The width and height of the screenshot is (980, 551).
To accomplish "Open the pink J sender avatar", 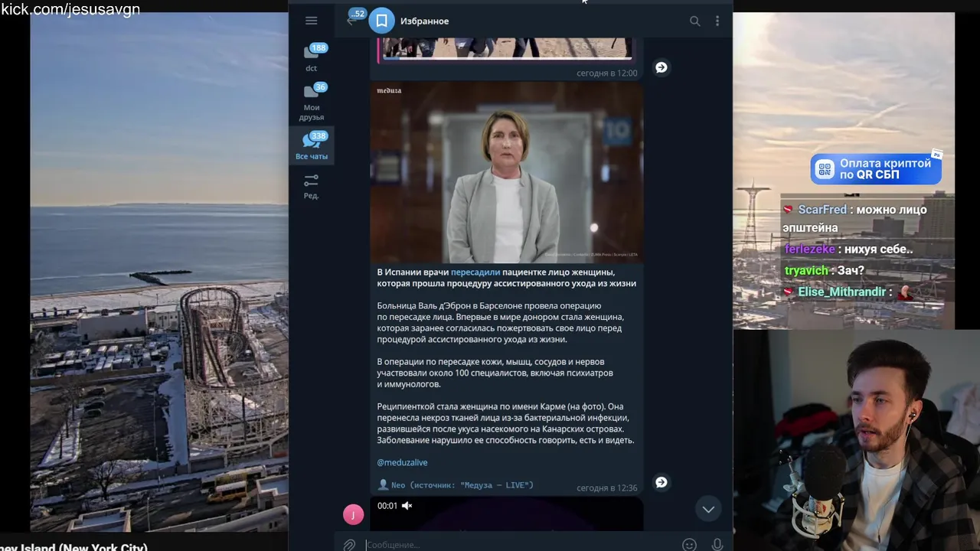I will (353, 514).
